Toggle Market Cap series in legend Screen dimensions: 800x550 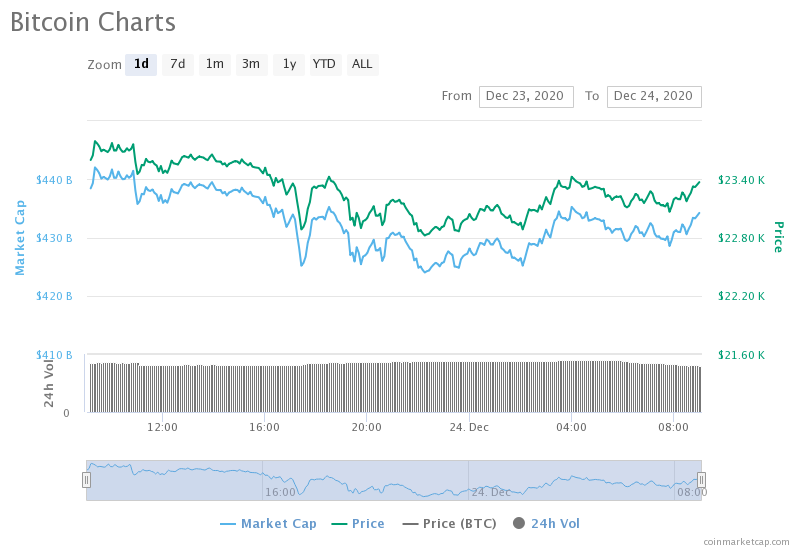tap(268, 523)
